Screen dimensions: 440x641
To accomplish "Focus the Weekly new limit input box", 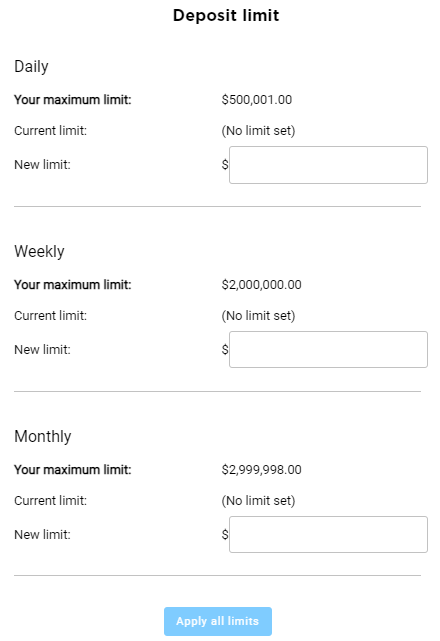I will 328,350.
